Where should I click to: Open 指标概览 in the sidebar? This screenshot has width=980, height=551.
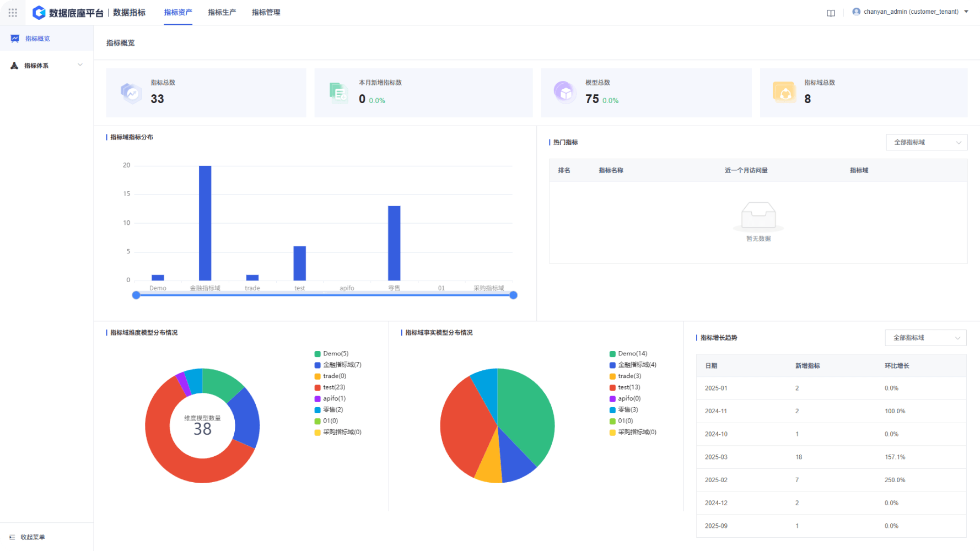point(37,39)
